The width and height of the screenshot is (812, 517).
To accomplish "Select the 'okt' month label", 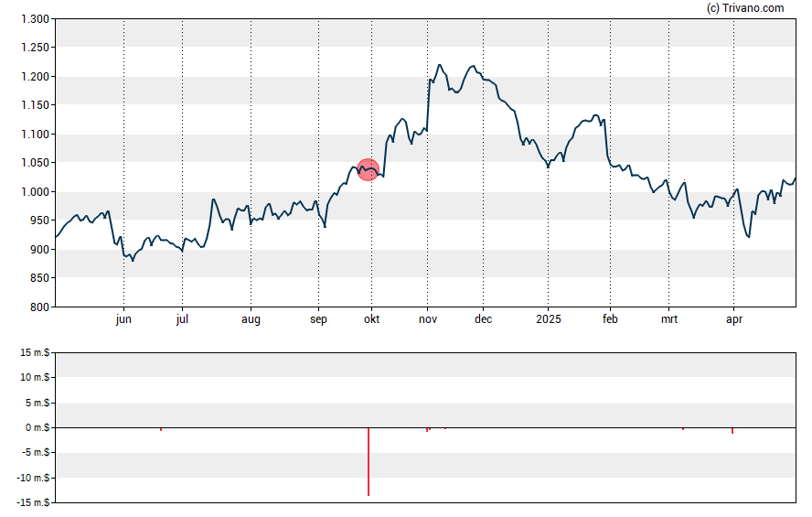I will pos(371,319).
